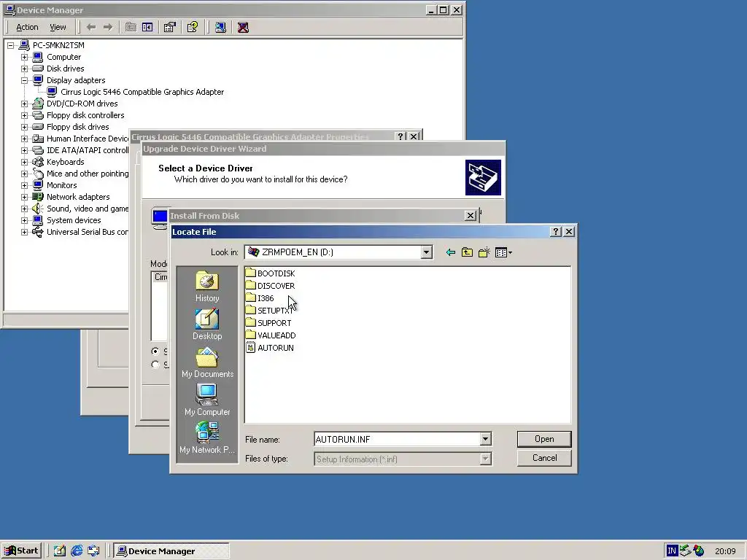This screenshot has height=560, width=747.
Task: Open Properties from the Device Manager toolbar
Action: [x=169, y=27]
